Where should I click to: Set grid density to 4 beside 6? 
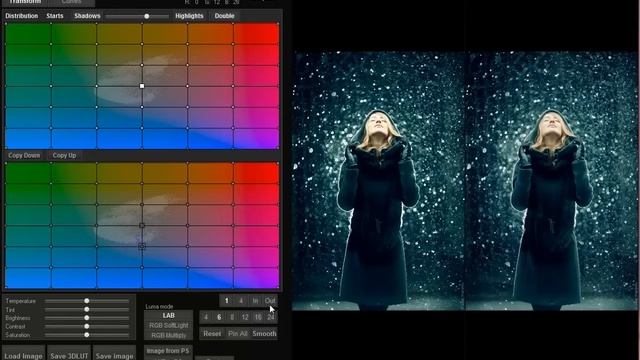[x=206, y=317]
